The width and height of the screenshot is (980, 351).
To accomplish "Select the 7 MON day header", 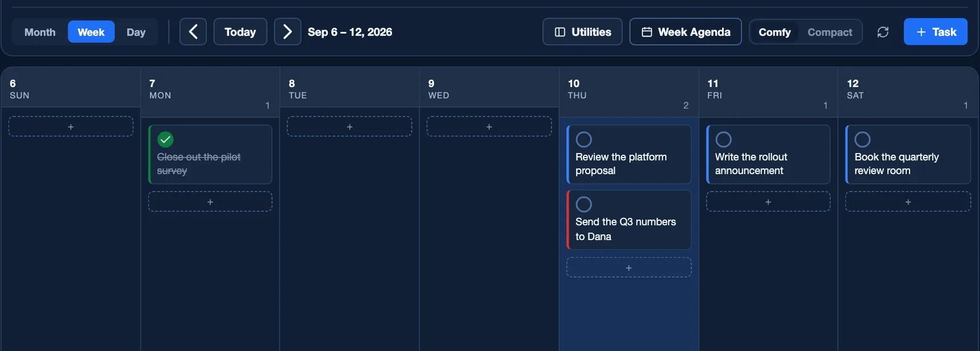I will click(x=210, y=92).
